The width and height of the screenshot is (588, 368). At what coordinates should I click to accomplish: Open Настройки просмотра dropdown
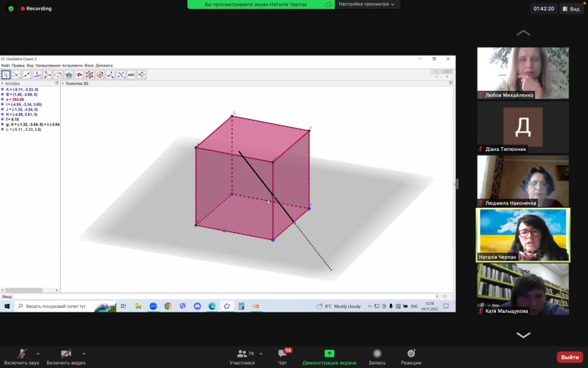[x=367, y=4]
